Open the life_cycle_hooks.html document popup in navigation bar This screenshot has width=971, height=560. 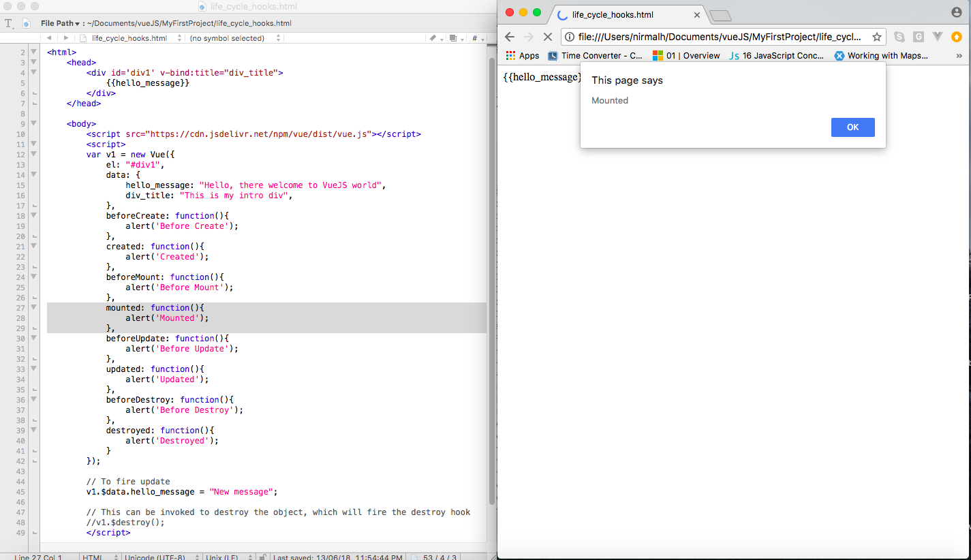(130, 38)
